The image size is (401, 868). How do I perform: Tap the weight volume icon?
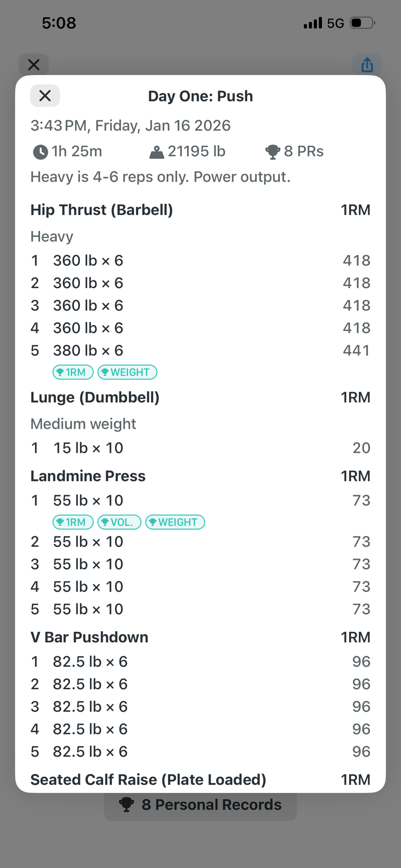tap(156, 152)
